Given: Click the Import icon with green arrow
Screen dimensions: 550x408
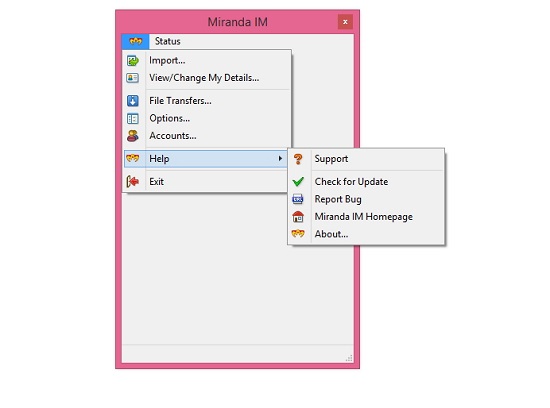Looking at the screenshot, I should [x=133, y=61].
